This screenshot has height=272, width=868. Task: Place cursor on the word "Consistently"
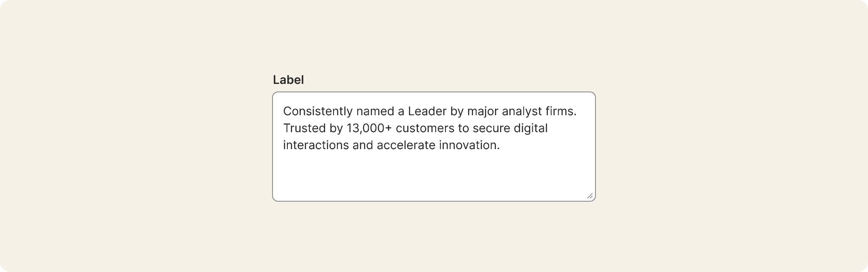coord(318,111)
